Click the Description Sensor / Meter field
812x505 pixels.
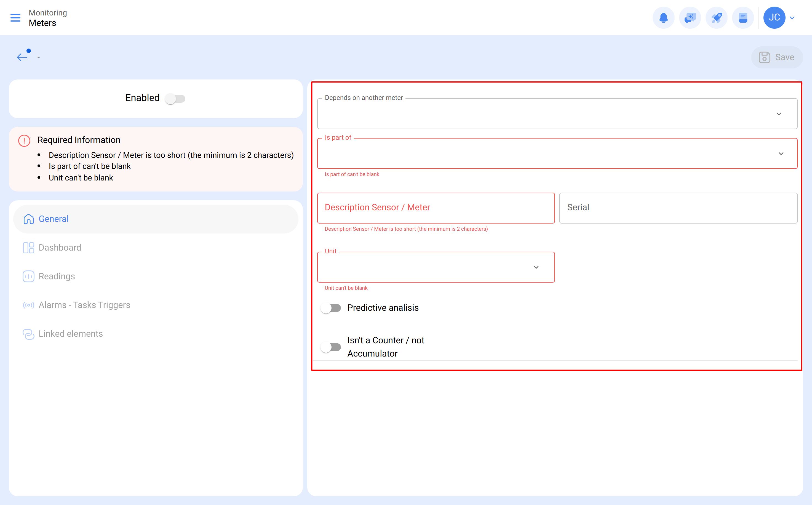[436, 208]
